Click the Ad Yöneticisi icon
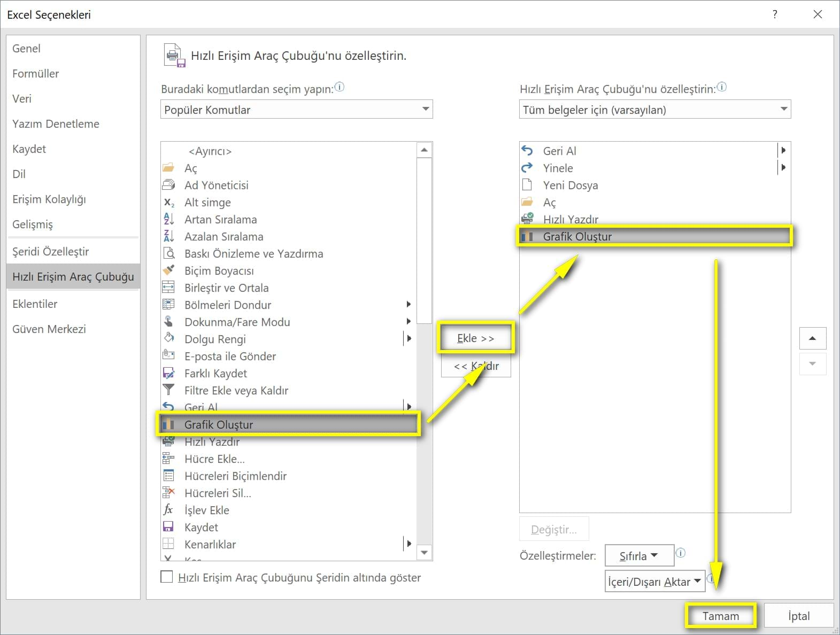The width and height of the screenshot is (840, 635). (x=168, y=185)
